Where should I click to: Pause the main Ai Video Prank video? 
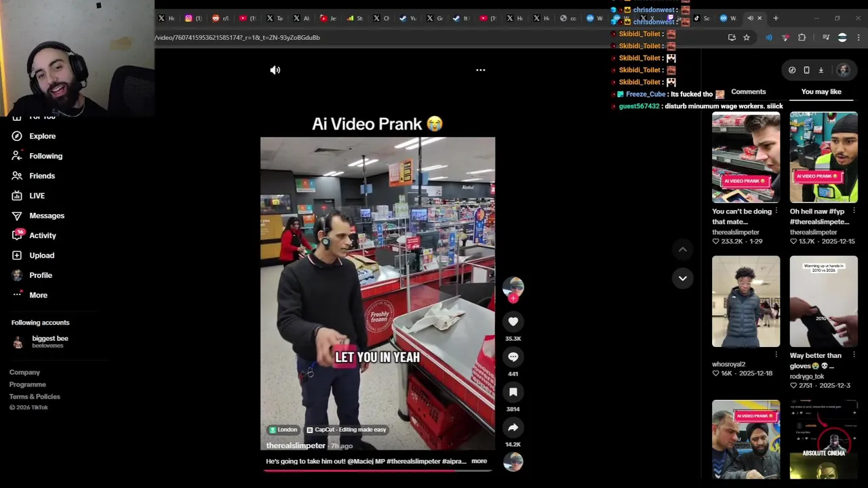(378, 293)
